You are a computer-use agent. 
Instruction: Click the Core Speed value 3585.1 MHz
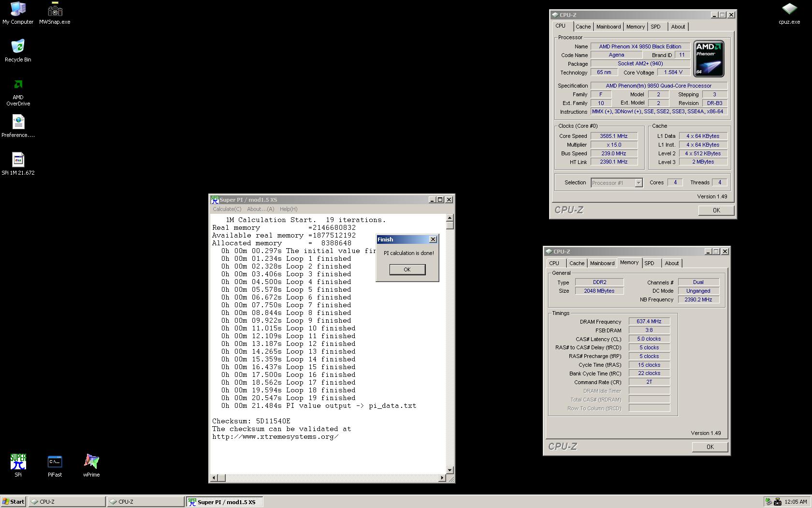(x=614, y=136)
